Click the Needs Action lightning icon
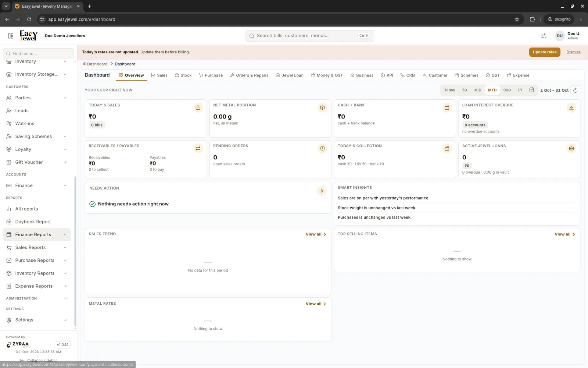The height and width of the screenshot is (368, 588). (322, 191)
